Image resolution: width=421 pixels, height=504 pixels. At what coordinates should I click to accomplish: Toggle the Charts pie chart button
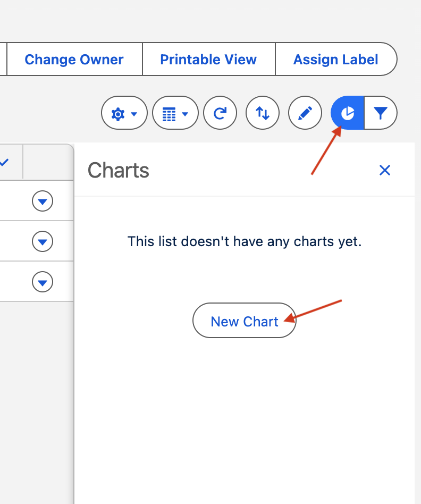pyautogui.click(x=348, y=113)
